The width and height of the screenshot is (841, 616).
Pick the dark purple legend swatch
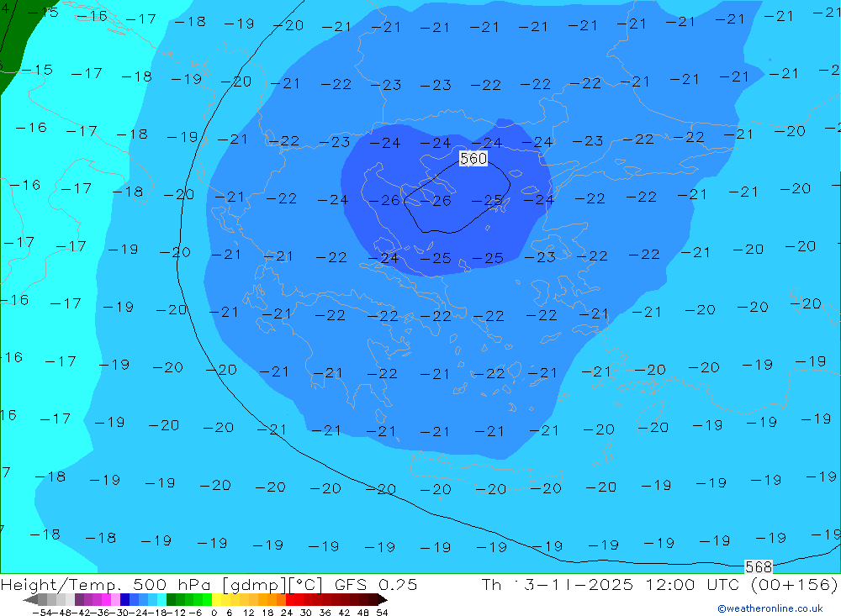[x=79, y=600]
